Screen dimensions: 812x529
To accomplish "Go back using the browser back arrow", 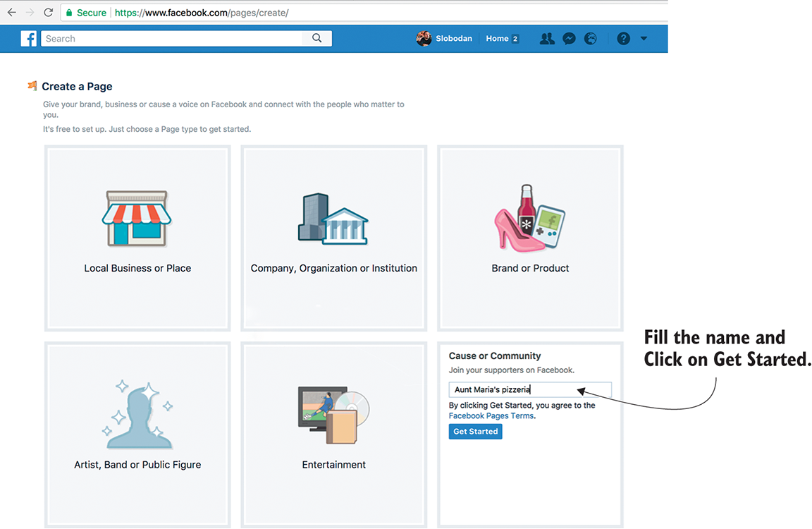I will tap(11, 13).
